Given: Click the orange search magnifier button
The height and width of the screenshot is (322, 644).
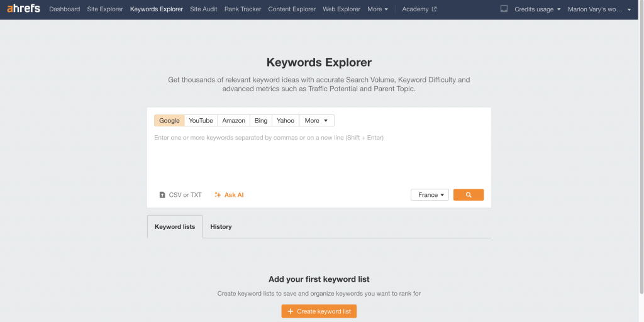Looking at the screenshot, I should click(x=468, y=195).
